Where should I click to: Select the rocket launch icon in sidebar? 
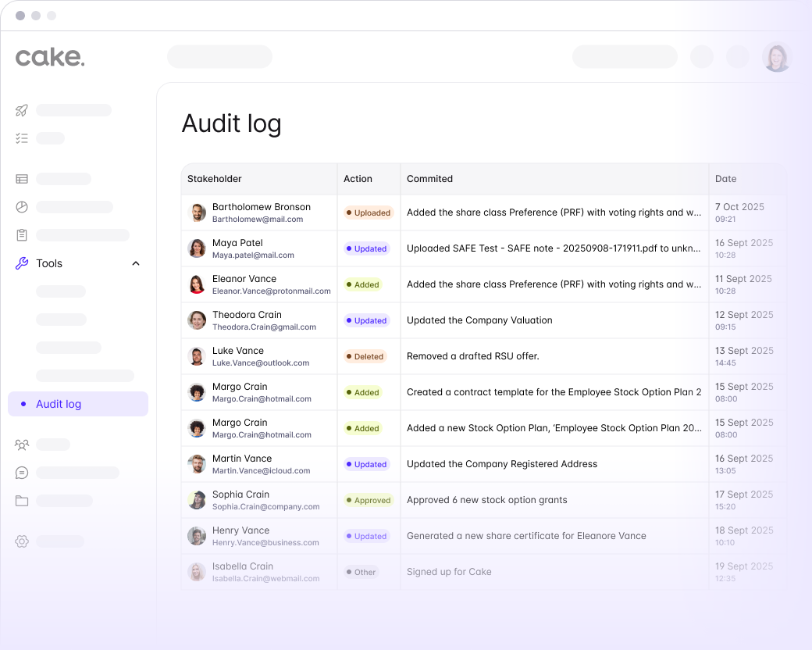21,110
